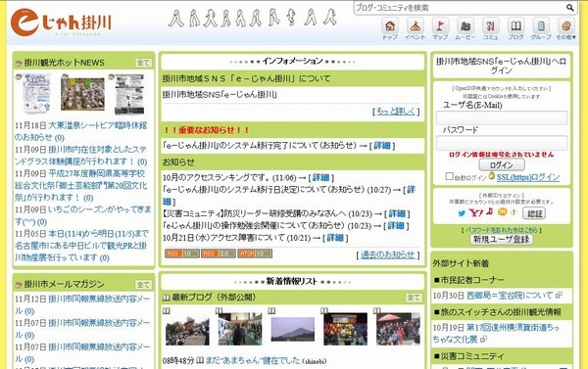Open the パスワードを忘れた方はこちら link
The height and width of the screenshot is (369, 588).
pyautogui.click(x=502, y=230)
